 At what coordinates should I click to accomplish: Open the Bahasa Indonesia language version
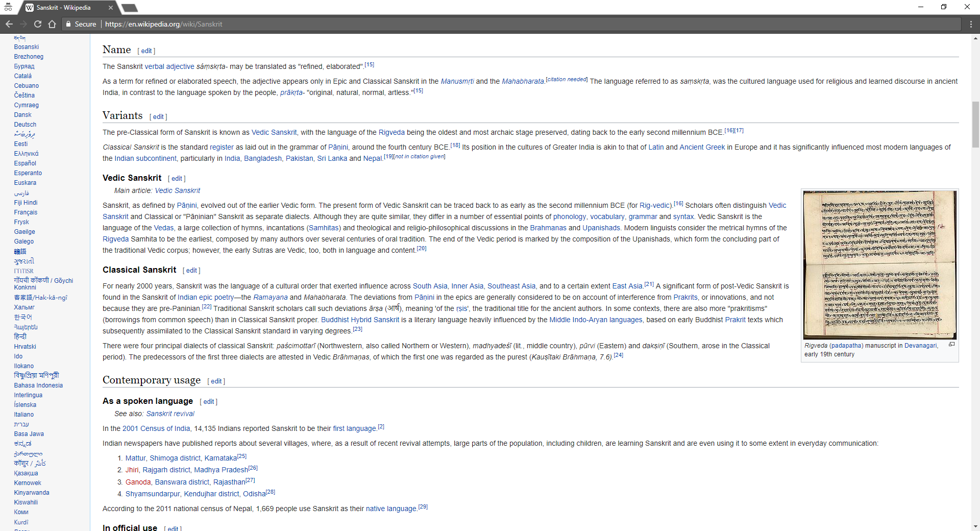pos(38,385)
